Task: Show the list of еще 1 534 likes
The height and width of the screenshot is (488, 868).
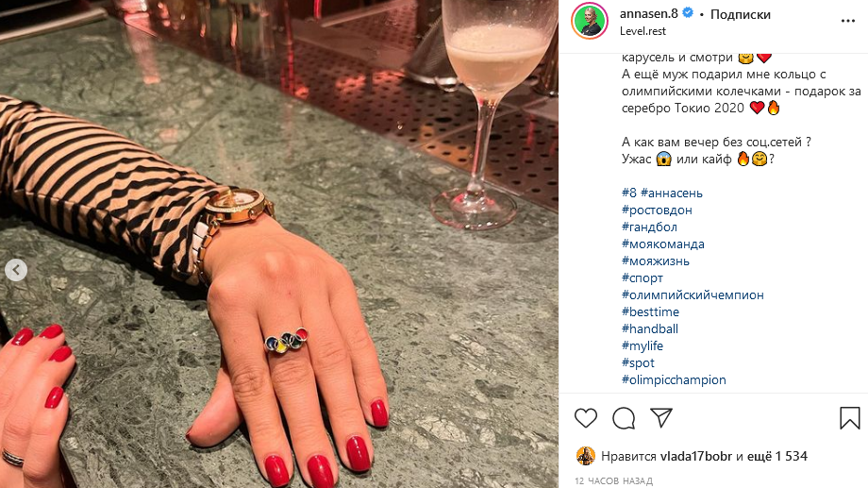Action: (777, 456)
